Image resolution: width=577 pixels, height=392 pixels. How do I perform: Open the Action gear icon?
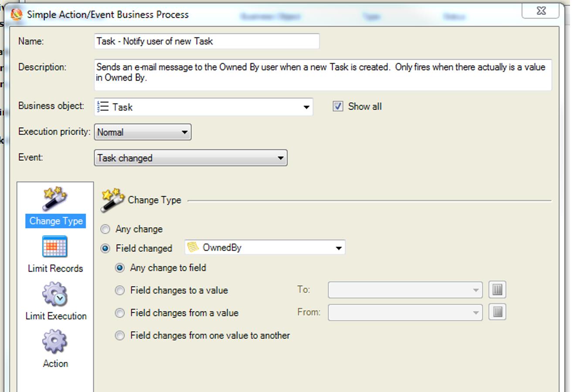coord(55,341)
